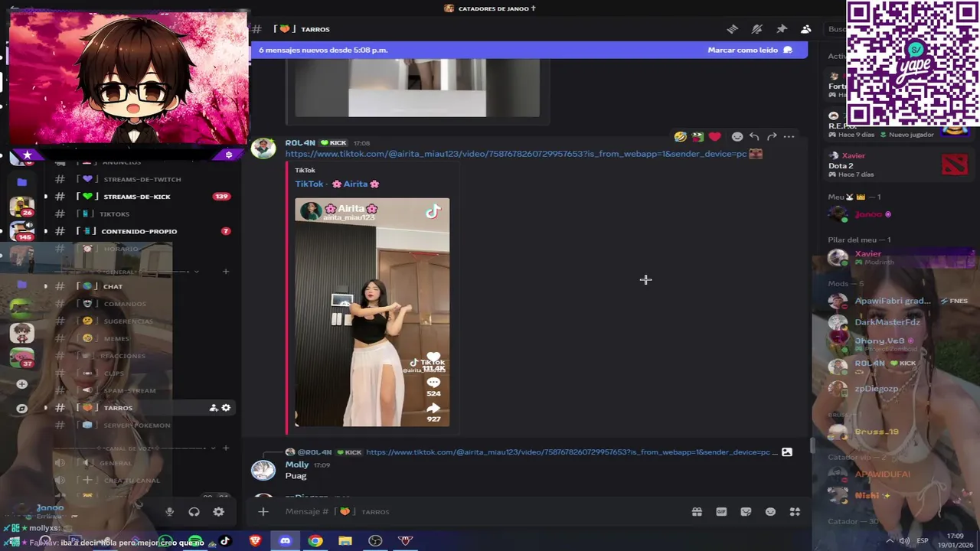Toggle headphones deafen in user panel
The height and width of the screenshot is (551, 980).
click(x=194, y=512)
